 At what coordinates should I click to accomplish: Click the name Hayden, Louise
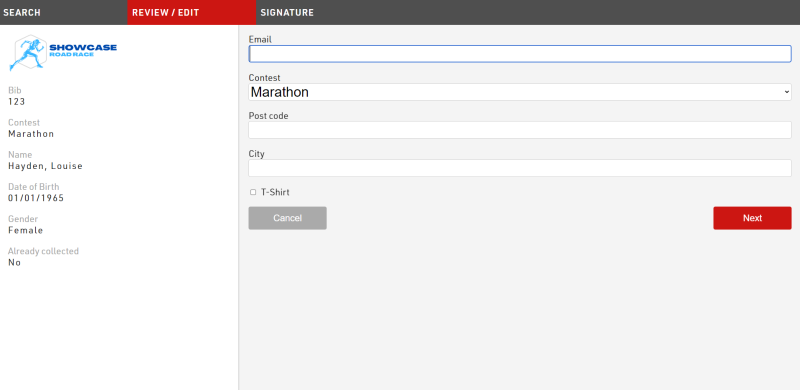[x=45, y=166]
